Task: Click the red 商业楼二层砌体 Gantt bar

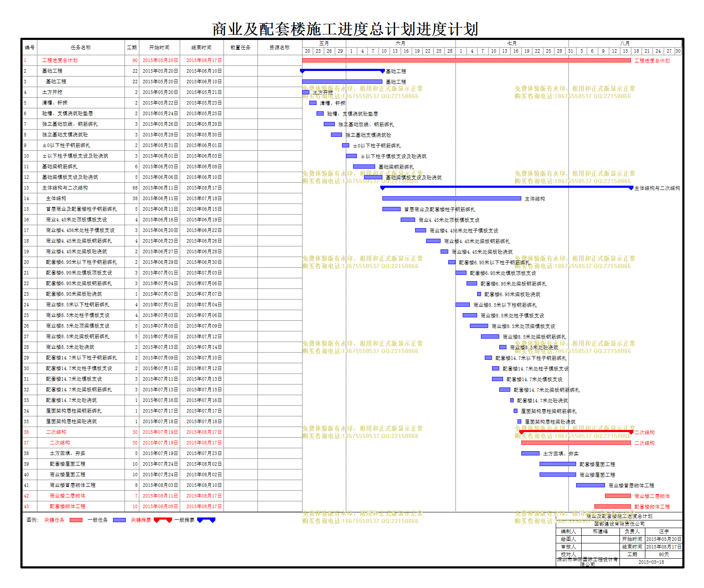Action: 618,496
